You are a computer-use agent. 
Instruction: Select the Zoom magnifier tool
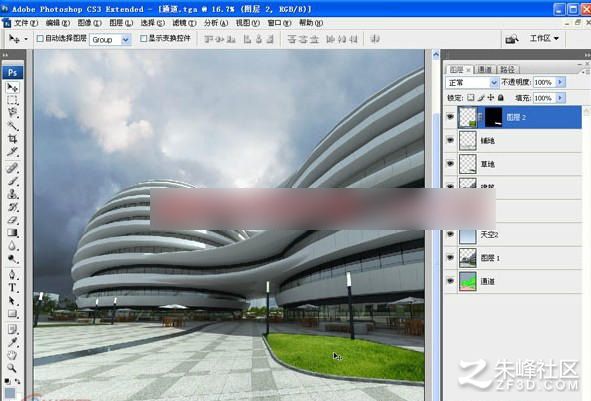click(x=12, y=367)
